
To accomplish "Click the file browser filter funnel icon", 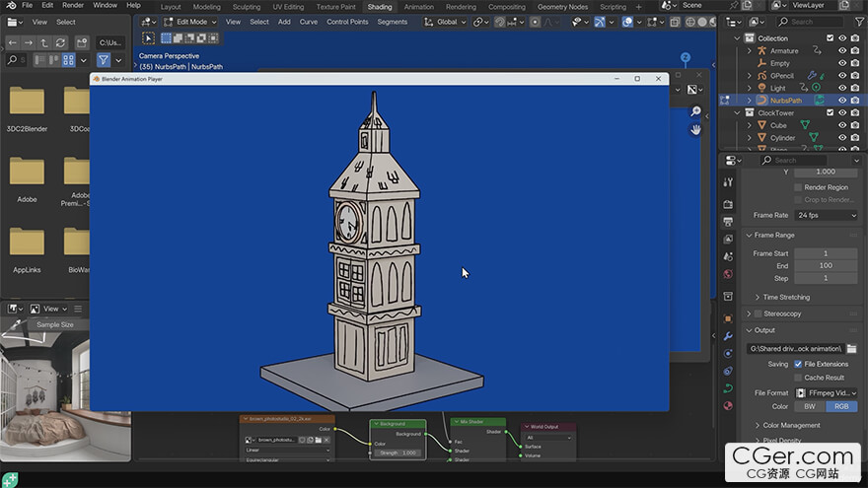I will pyautogui.click(x=103, y=60).
